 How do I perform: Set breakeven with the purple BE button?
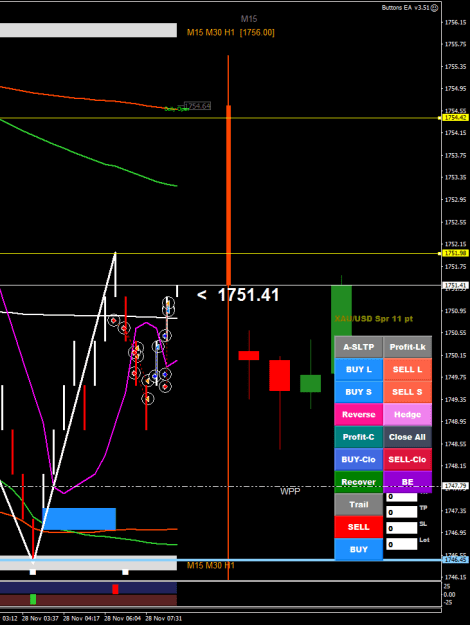(407, 482)
